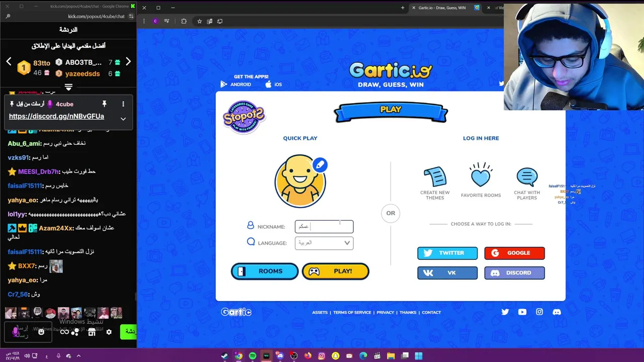Click the green chat send button

click(x=128, y=331)
